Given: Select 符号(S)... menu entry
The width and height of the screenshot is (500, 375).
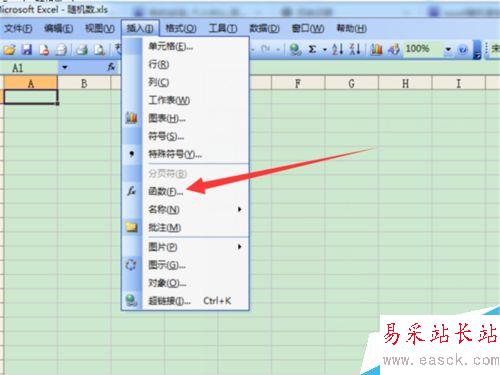Looking at the screenshot, I should pos(196,136).
